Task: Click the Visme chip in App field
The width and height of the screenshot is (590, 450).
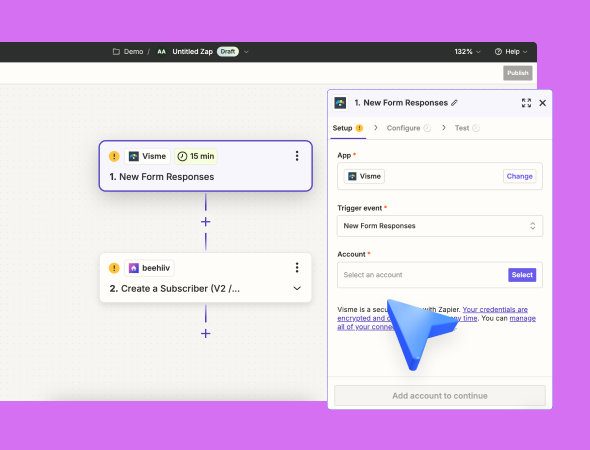Action: 364,176
